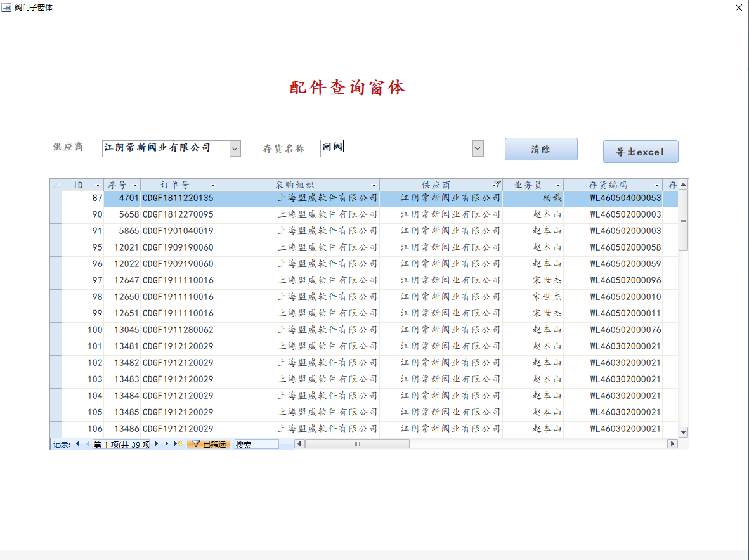The image size is (749, 560).
Task: Click the 供应商 field showing 江阴常新阀业有限公司
Action: pyautogui.click(x=166, y=148)
